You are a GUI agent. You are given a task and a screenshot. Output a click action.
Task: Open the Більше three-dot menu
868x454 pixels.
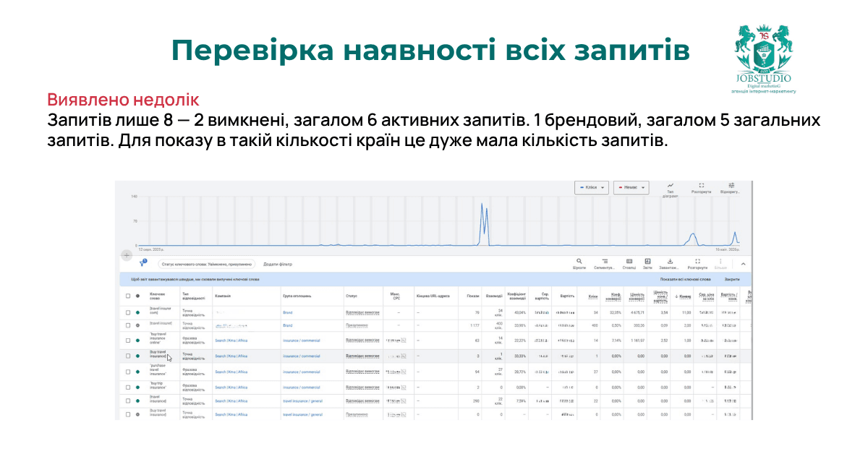(720, 261)
